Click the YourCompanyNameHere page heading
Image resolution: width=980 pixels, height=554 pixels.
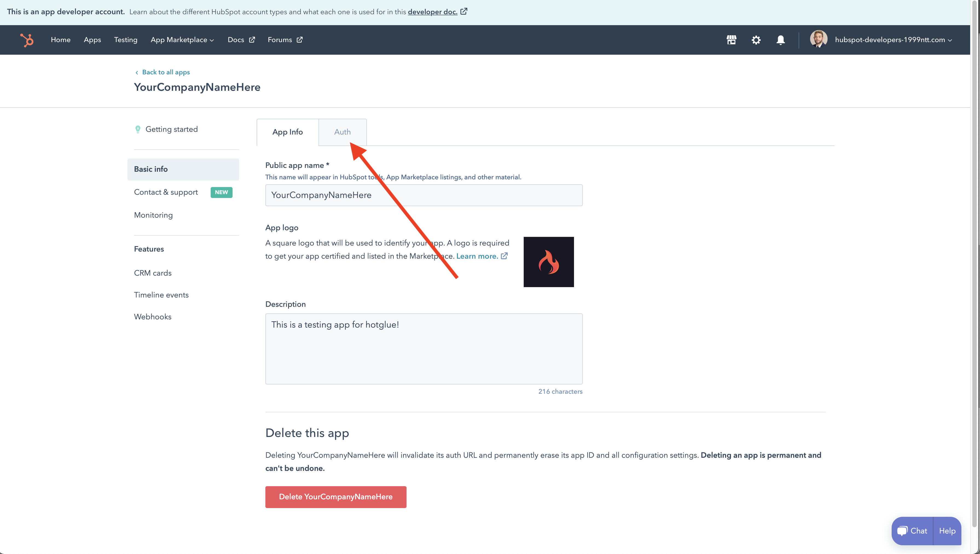(x=197, y=87)
